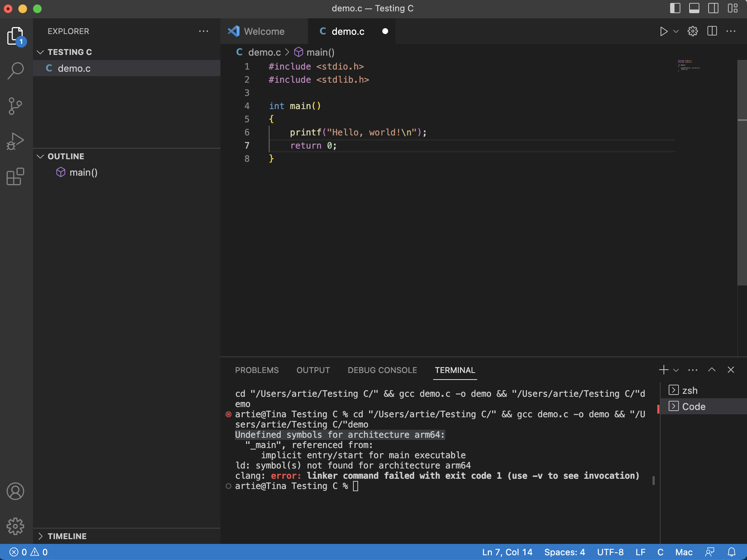Open Explorer Views and More Actions menu

204,31
